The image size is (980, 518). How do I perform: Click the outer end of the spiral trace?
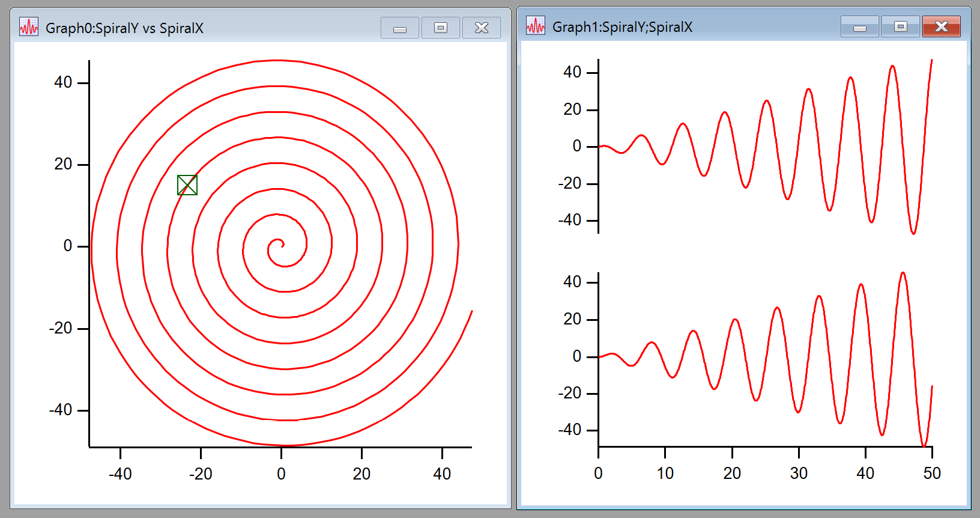click(x=471, y=312)
